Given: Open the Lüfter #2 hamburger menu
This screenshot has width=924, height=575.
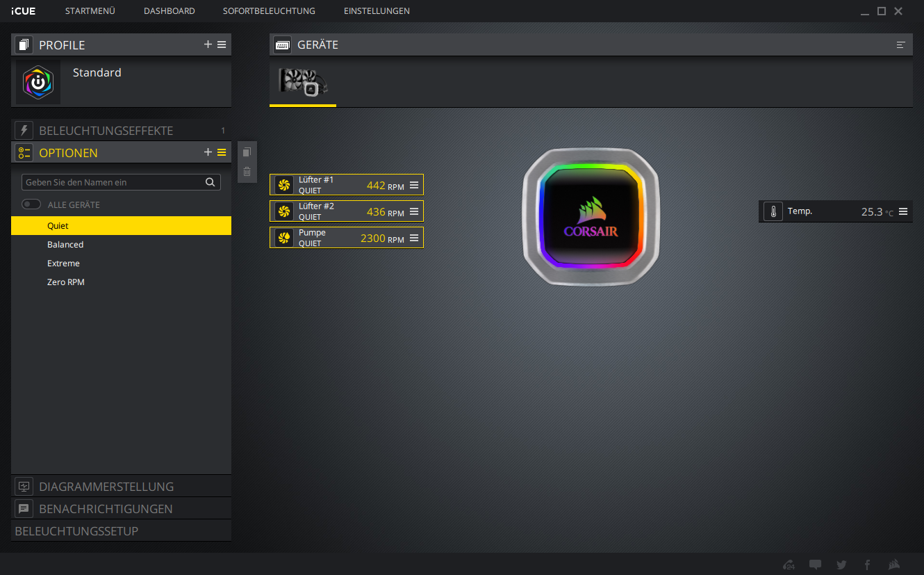Looking at the screenshot, I should (414, 211).
